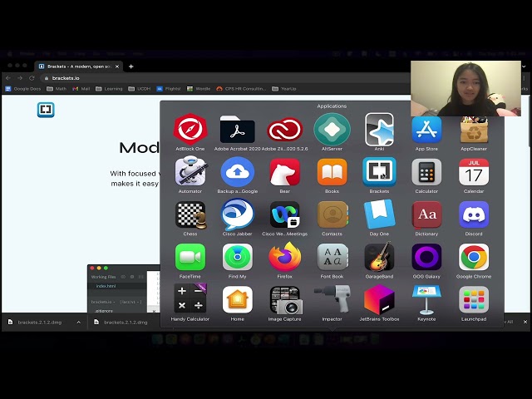Launch AppCleaner

pos(474,130)
